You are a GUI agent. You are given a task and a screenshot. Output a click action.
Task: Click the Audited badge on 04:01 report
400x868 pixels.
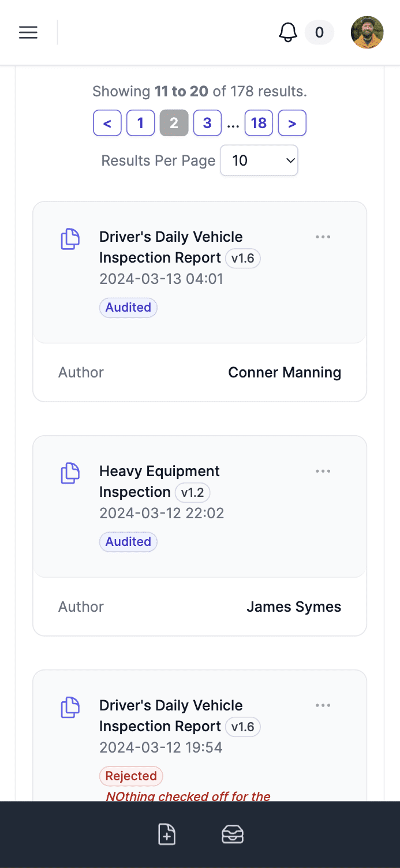[x=128, y=308]
